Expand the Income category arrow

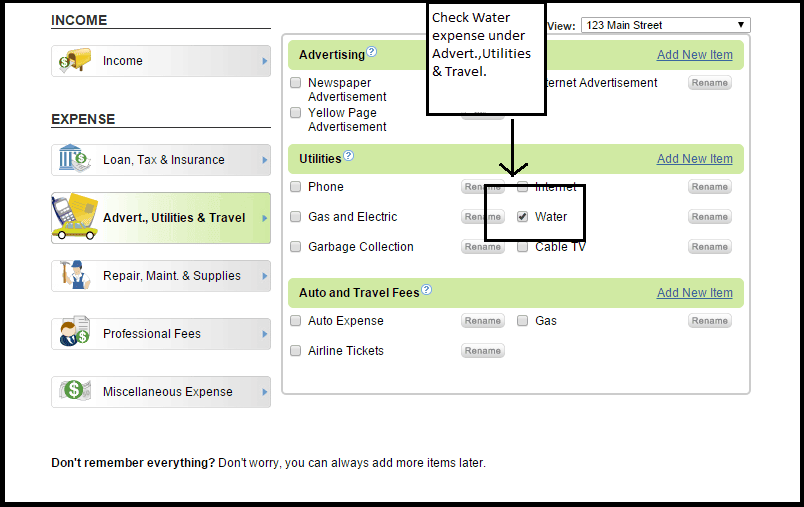pos(265,61)
